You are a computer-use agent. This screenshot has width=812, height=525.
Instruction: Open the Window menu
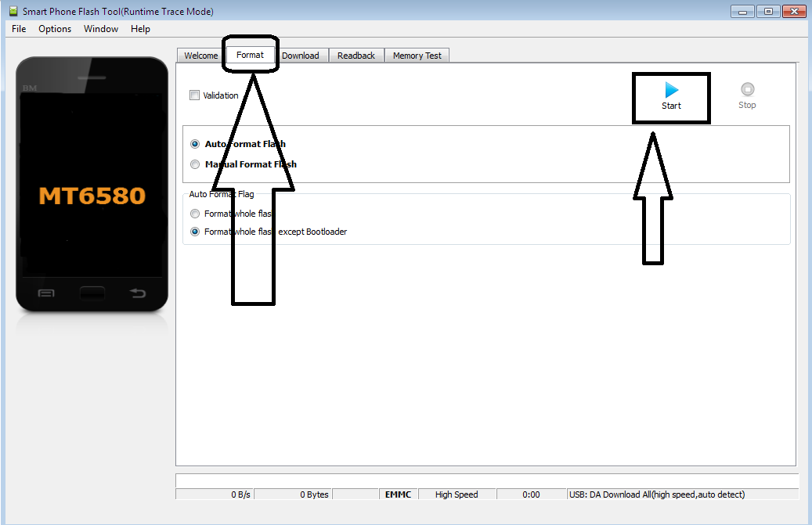pos(101,29)
